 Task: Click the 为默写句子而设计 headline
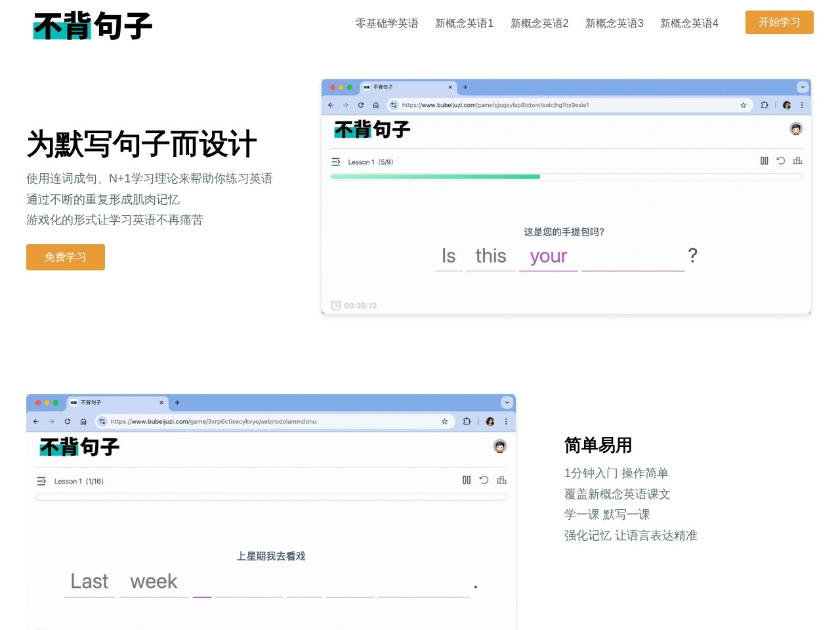coord(142,144)
